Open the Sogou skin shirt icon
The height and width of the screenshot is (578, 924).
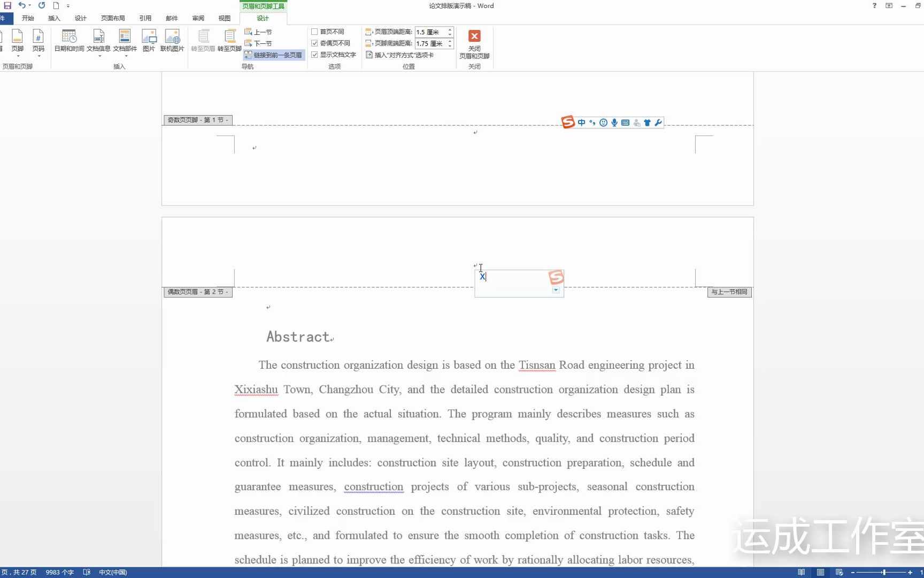click(x=647, y=123)
